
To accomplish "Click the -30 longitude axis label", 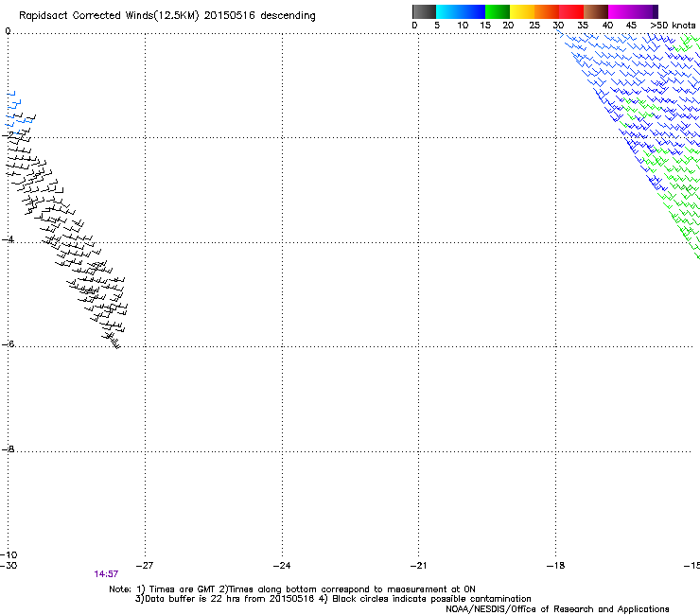I will coord(9,566).
